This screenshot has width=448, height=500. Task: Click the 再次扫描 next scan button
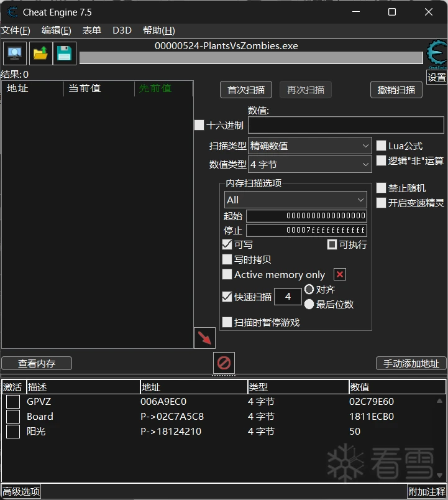(x=306, y=90)
